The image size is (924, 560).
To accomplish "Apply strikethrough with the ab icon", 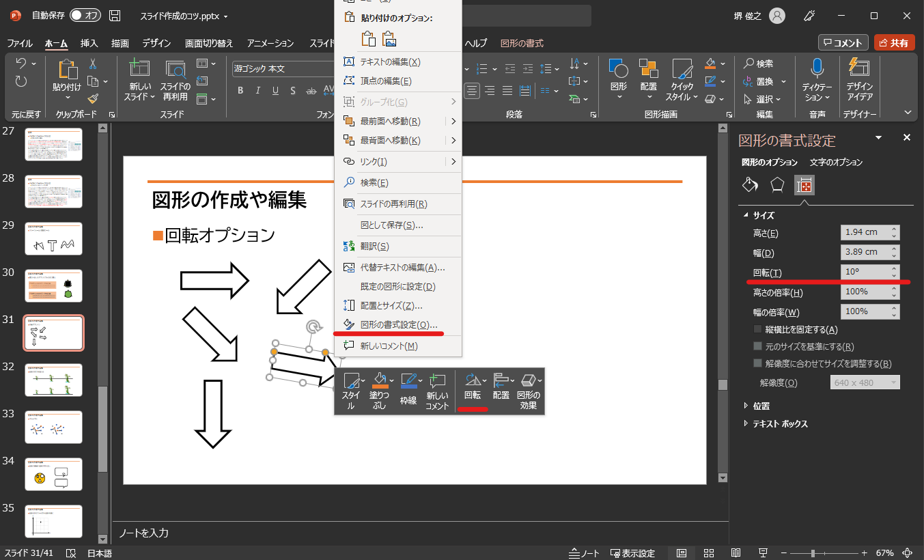I will (x=312, y=91).
